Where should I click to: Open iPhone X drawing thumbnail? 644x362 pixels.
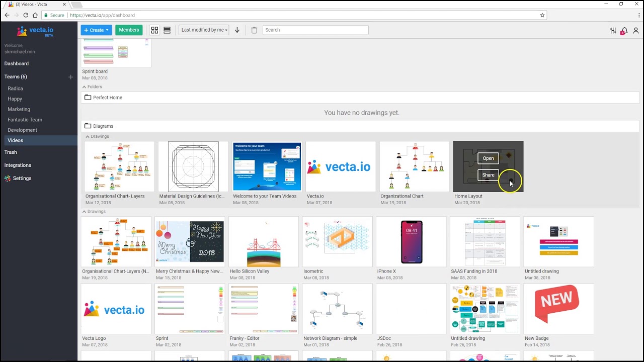411,242
